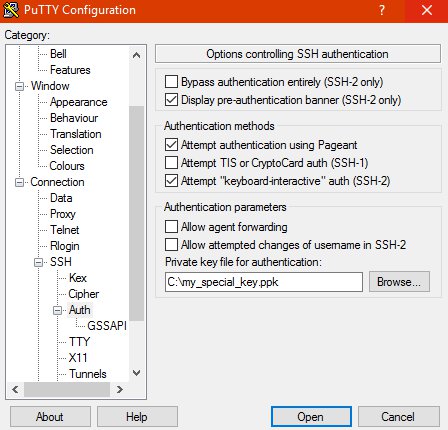Click the horizontal scroll right arrow
Screen dimensions: 448x430
click(120, 389)
